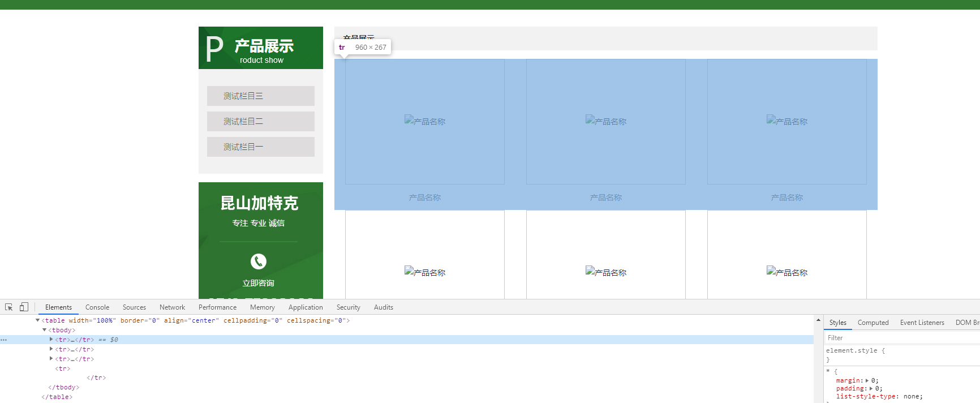Click the ellipsis icon beside selected row
The width and height of the screenshot is (980, 403).
coord(4,340)
